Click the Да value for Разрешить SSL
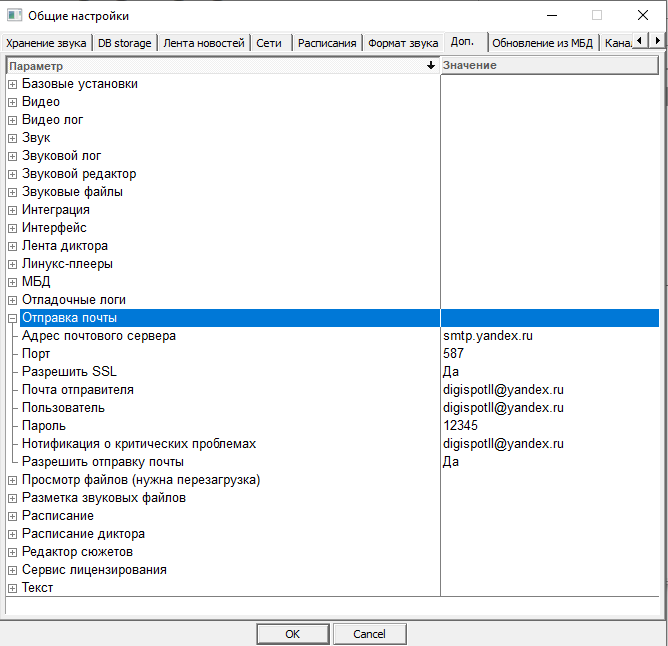The height and width of the screenshot is (646, 668). pyautogui.click(x=451, y=372)
